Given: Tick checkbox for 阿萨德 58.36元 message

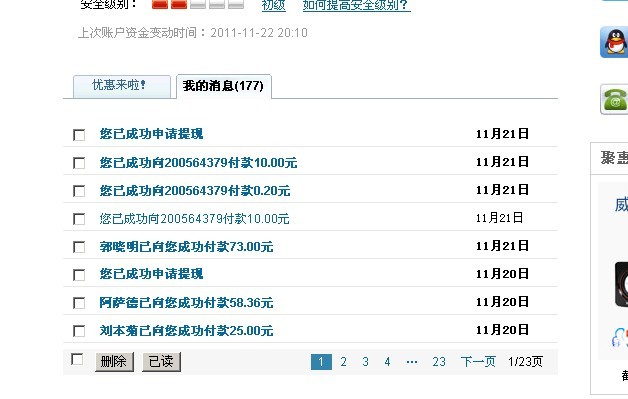Looking at the screenshot, I should pyautogui.click(x=79, y=303).
